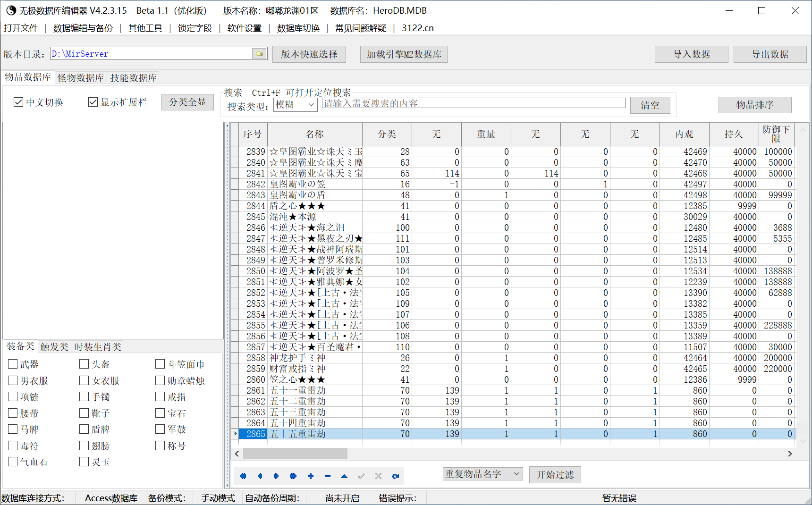Image resolution: width=812 pixels, height=505 pixels.
Task: Jump to last record icon
Action: point(293,476)
